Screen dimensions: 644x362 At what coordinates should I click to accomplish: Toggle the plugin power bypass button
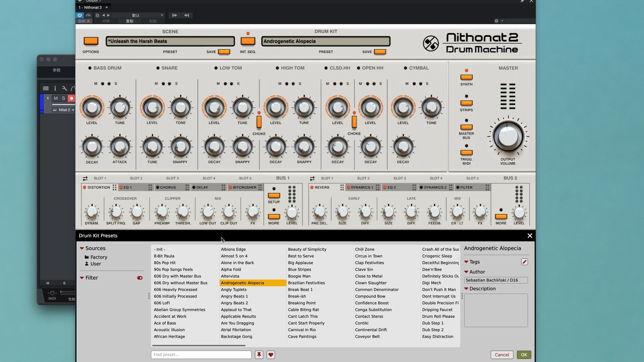pos(79,15)
